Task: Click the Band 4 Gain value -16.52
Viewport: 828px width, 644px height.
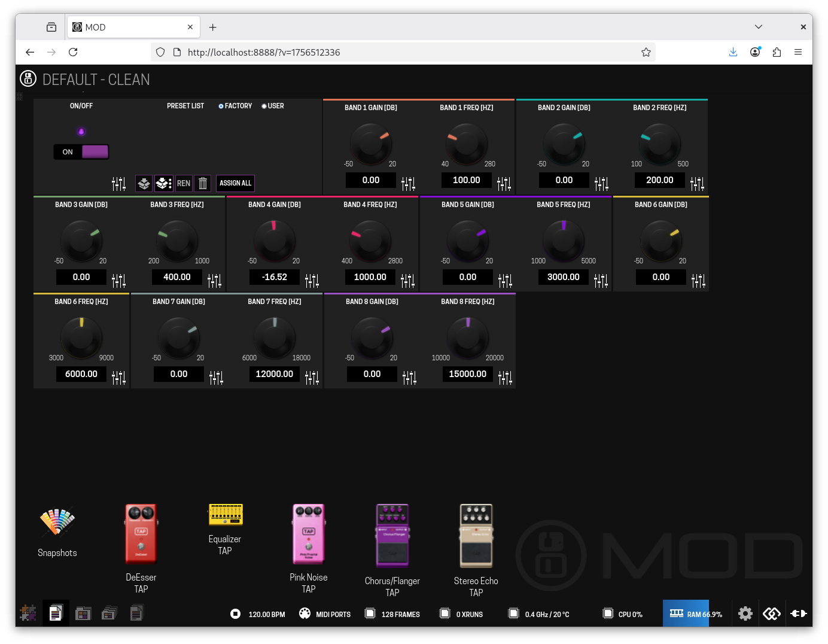Action: pos(275,277)
